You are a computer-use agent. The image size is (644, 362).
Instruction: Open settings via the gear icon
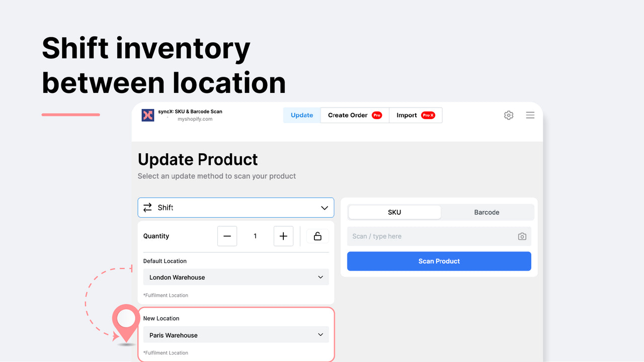click(x=508, y=115)
